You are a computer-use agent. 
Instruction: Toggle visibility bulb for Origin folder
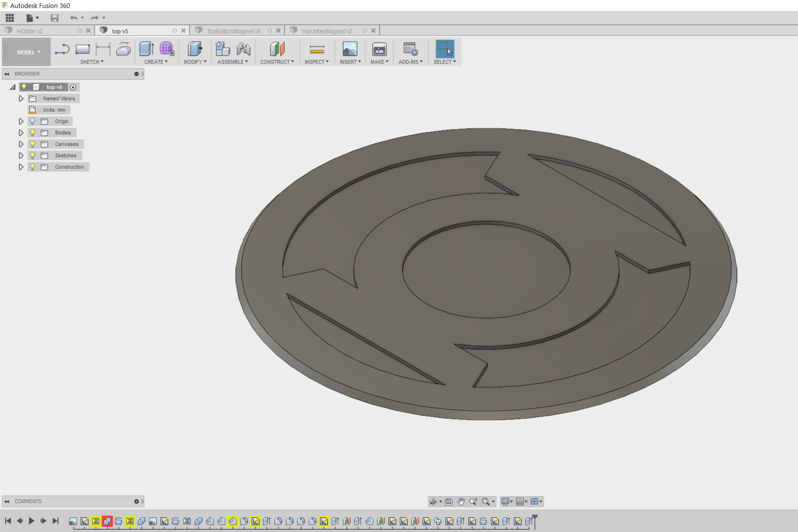point(33,121)
